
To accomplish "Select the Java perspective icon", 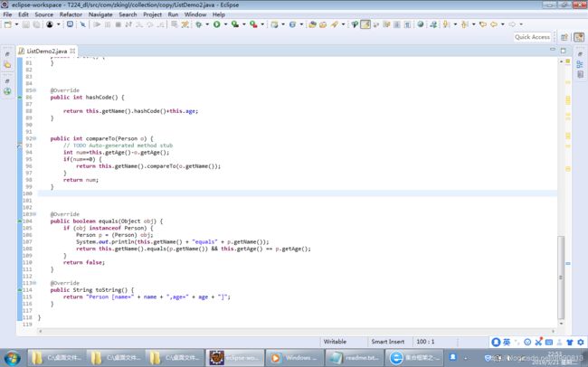I will [579, 37].
